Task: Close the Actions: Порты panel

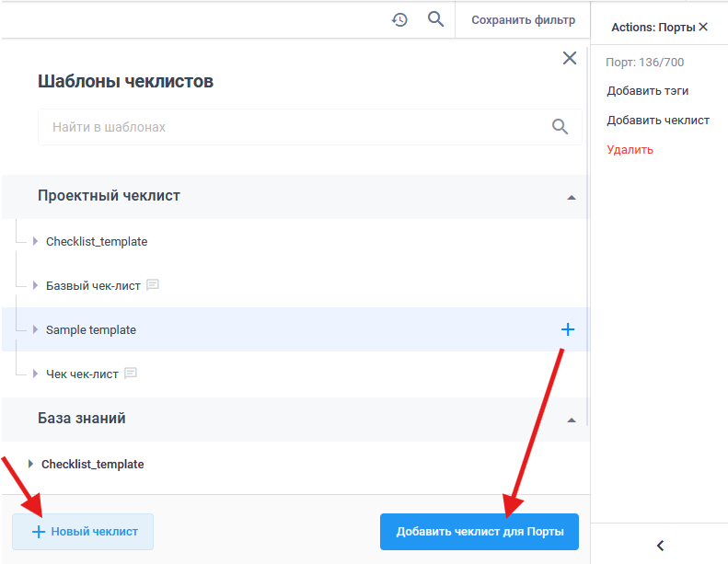Action: 703,28
